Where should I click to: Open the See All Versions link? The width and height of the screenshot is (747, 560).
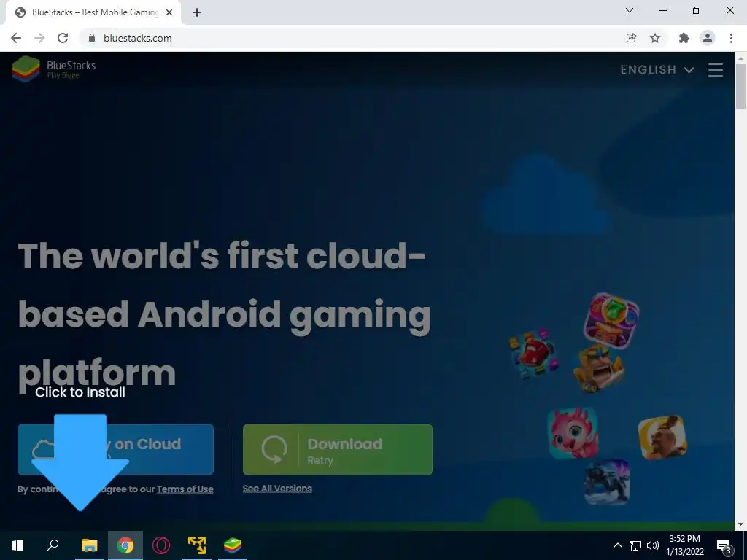tap(277, 489)
